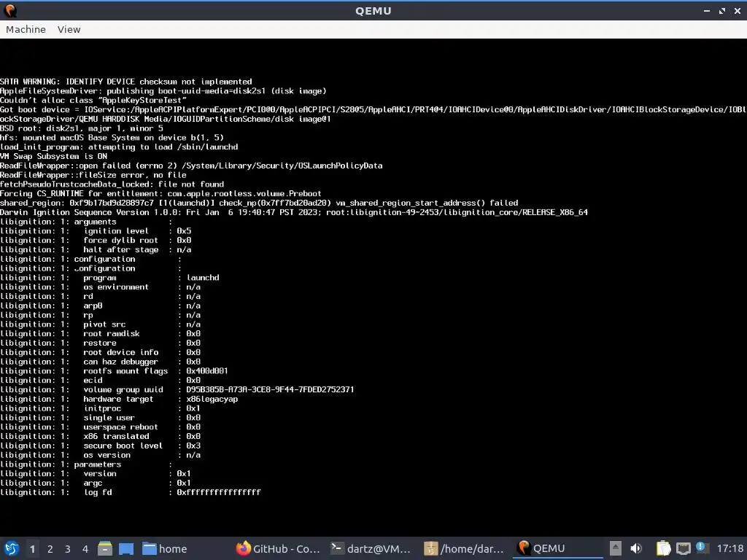Switch to the /home/dar archive window
Image resolution: width=747 pixels, height=560 pixels.
465,548
